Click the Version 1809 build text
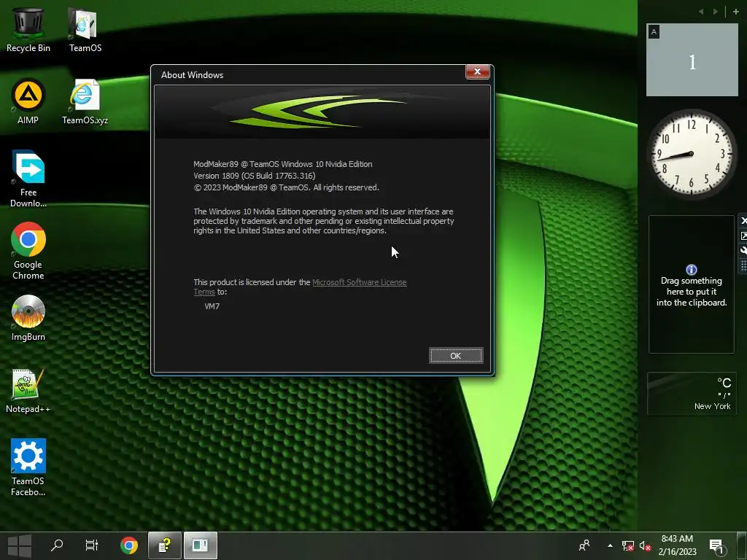Viewport: 747px width, 560px height. 255,176
